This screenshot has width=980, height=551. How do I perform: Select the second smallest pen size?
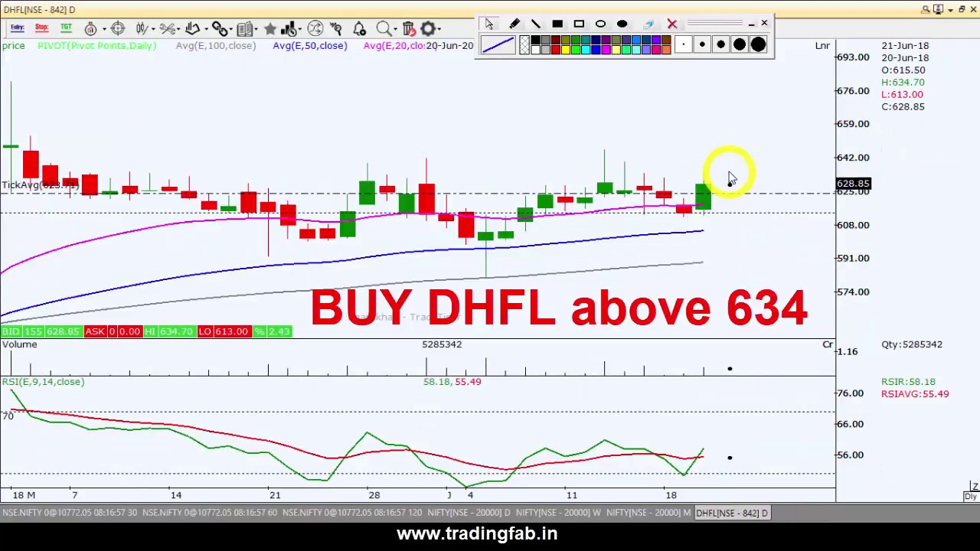702,44
